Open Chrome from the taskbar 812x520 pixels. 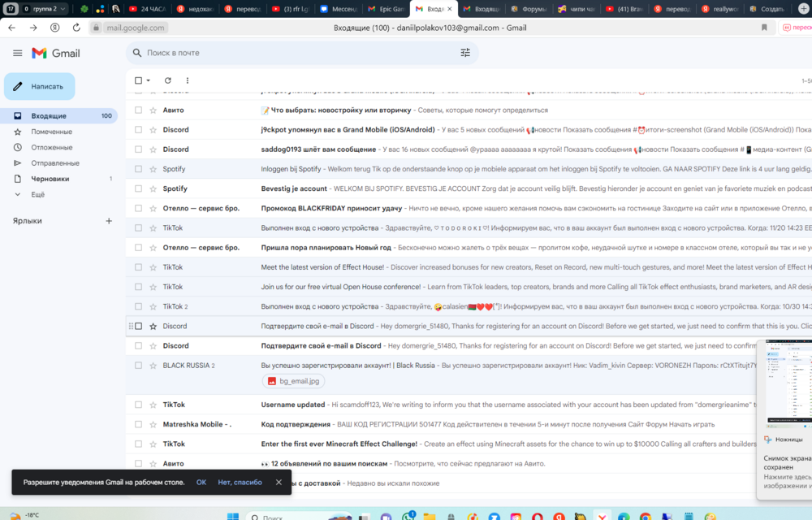[x=646, y=517]
